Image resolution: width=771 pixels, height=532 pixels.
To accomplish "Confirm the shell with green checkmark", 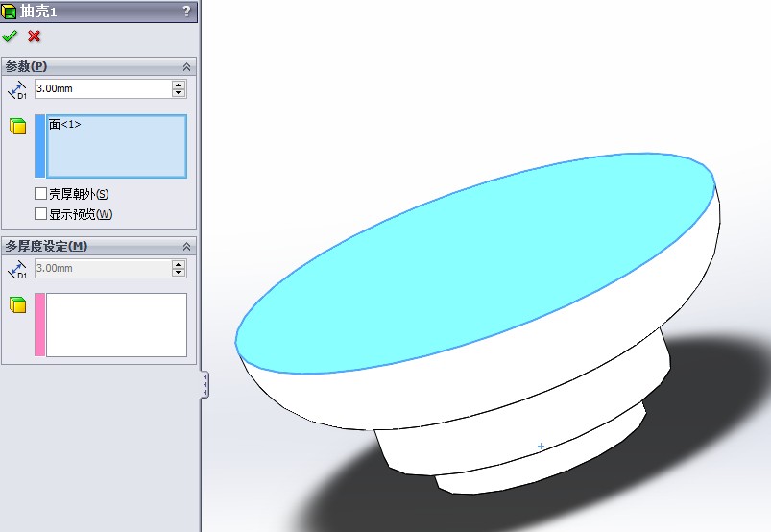I will [10, 36].
